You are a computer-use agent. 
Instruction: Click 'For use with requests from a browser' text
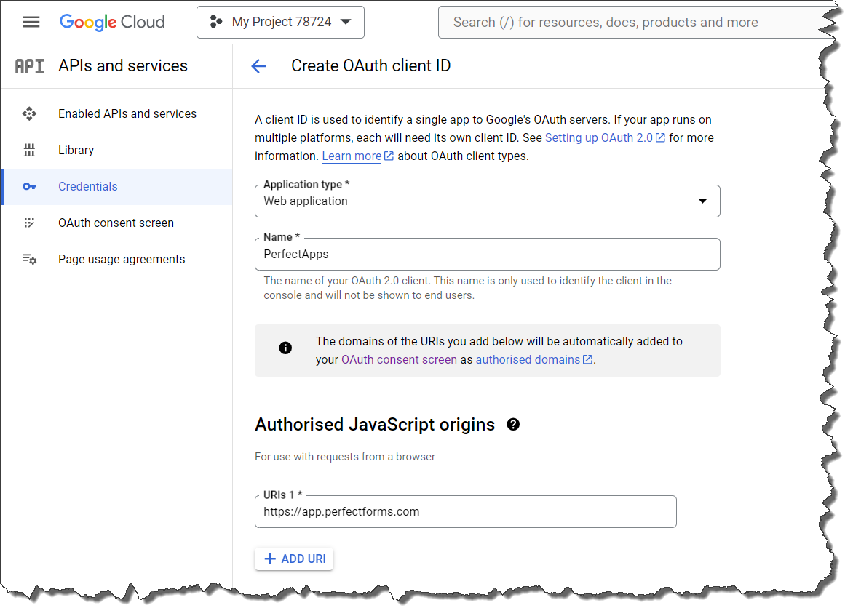coord(345,457)
